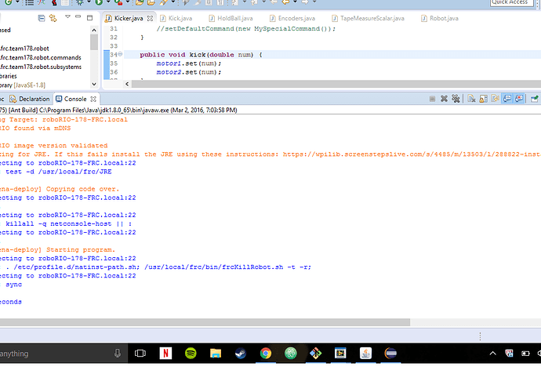This screenshot has height=392, width=541.
Task: Open the Debug button dropdown arrow
Action: pos(89,2)
